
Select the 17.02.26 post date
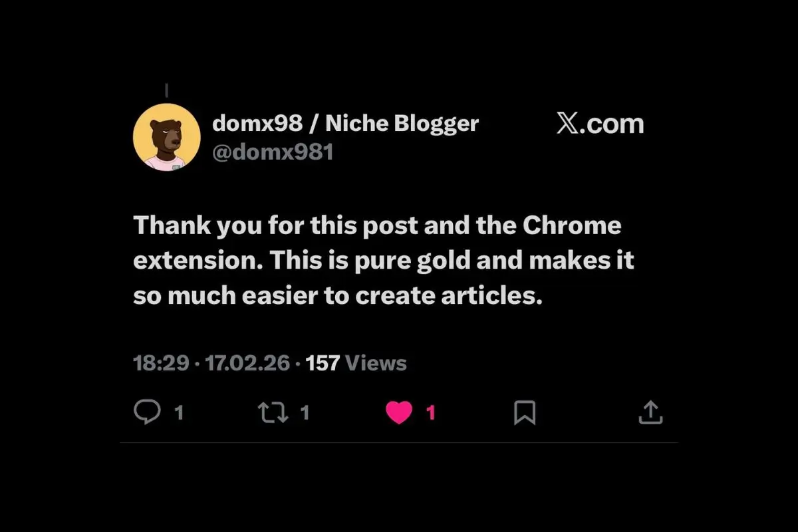coord(247,363)
